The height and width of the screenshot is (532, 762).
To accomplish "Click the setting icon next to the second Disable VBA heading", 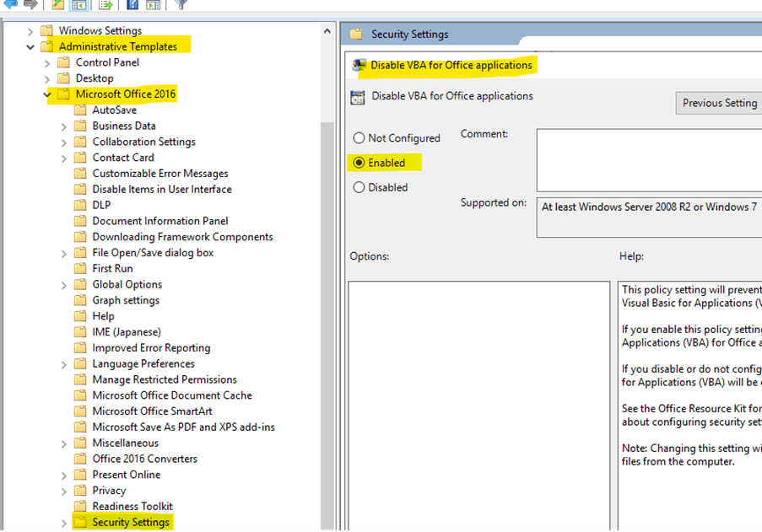I will pyautogui.click(x=358, y=97).
